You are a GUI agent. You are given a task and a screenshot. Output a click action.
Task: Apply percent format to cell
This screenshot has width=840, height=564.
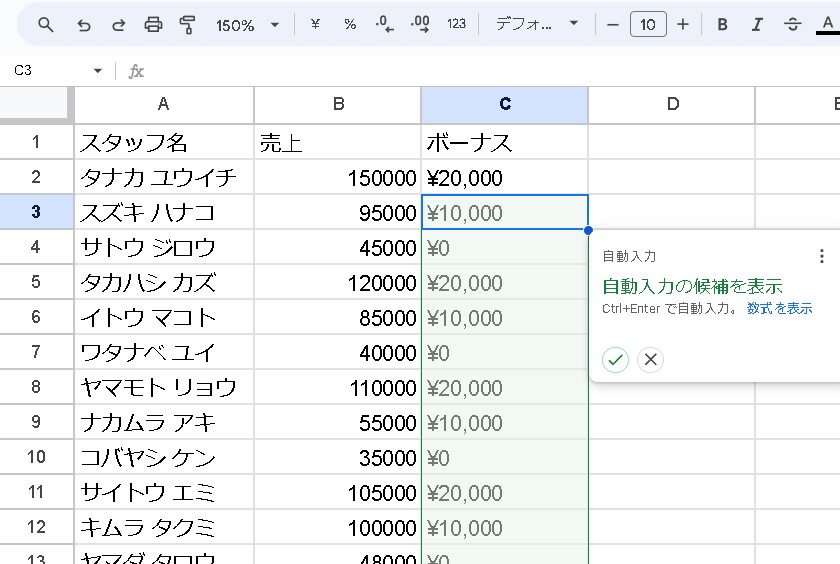click(350, 25)
